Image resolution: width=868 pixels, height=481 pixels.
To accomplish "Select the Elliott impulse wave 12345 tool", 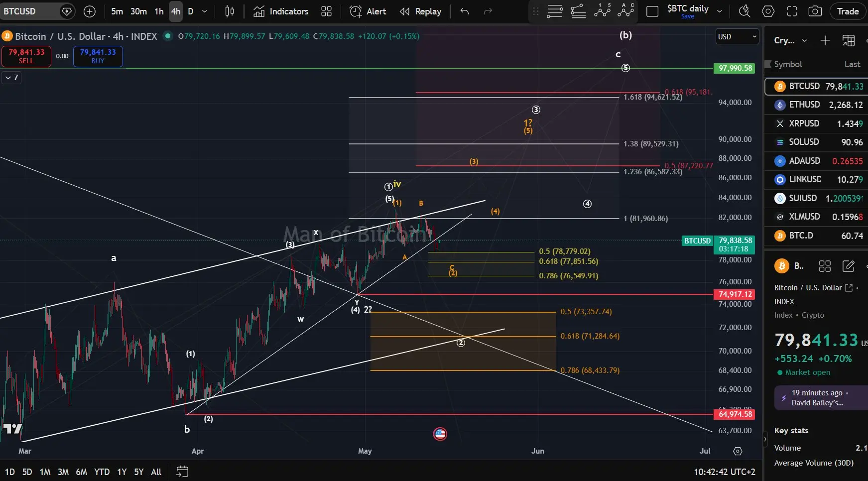I will pos(602,10).
